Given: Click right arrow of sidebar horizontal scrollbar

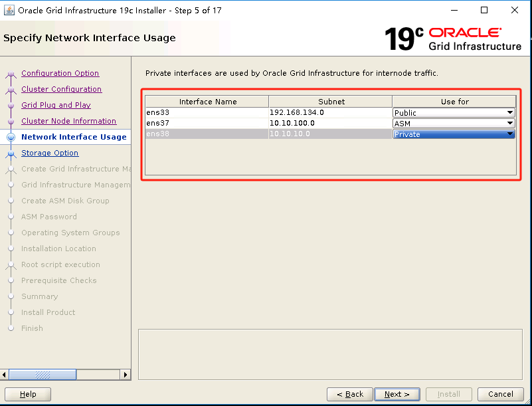Looking at the screenshot, I should click(x=126, y=375).
